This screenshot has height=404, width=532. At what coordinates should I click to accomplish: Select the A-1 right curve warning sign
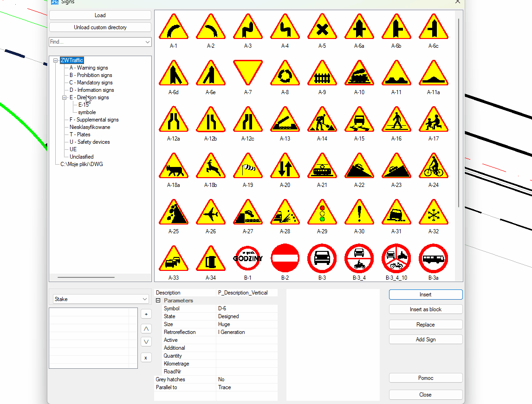(x=173, y=27)
